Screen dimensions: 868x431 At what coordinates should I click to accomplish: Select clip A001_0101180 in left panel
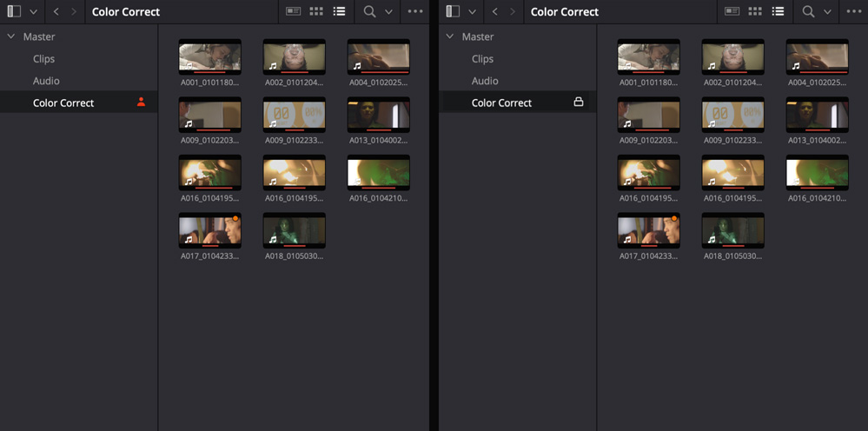tap(209, 57)
